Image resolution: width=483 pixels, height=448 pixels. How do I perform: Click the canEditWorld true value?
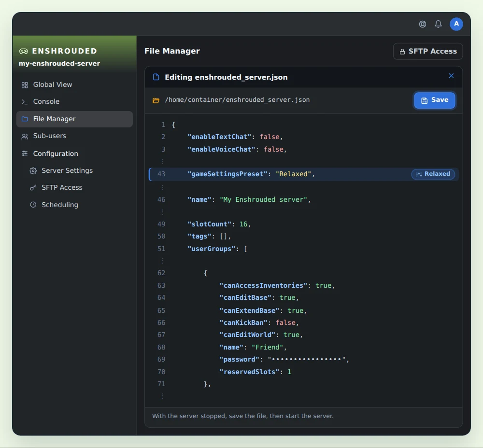[x=291, y=335]
